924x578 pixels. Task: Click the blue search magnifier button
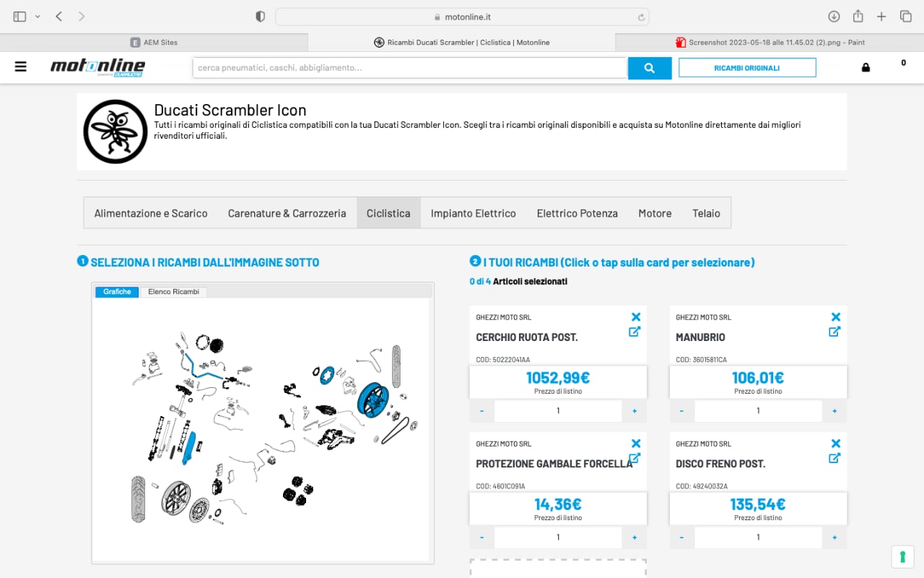pyautogui.click(x=649, y=68)
